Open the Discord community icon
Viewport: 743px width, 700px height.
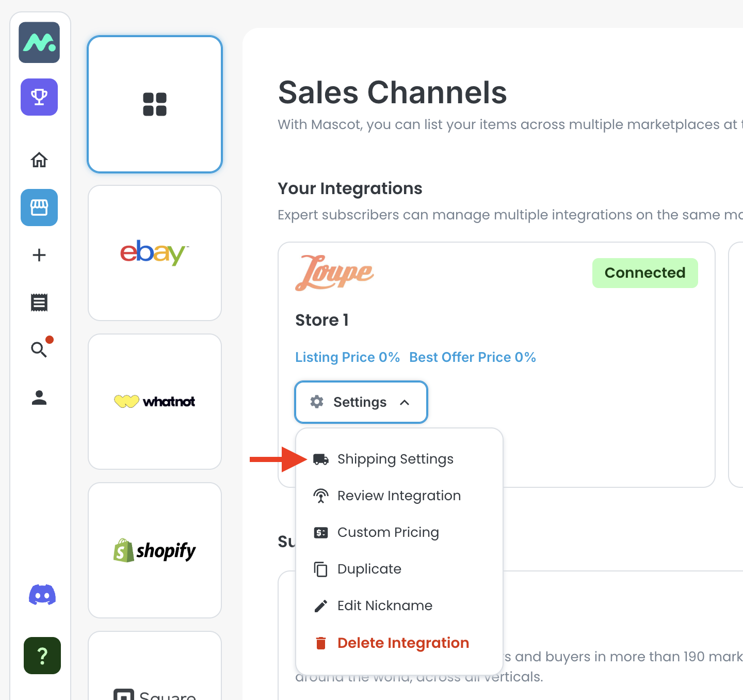pyautogui.click(x=42, y=595)
